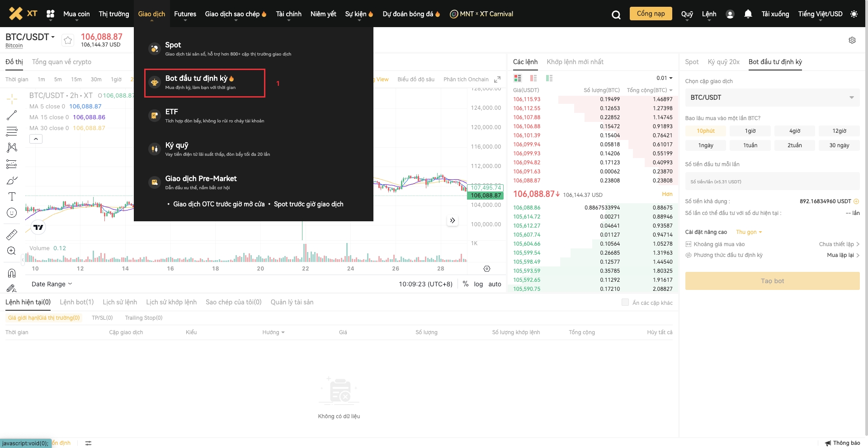Viewport: 868px width, 448px height.
Task: Select the emoji sticker tool
Action: click(x=12, y=213)
